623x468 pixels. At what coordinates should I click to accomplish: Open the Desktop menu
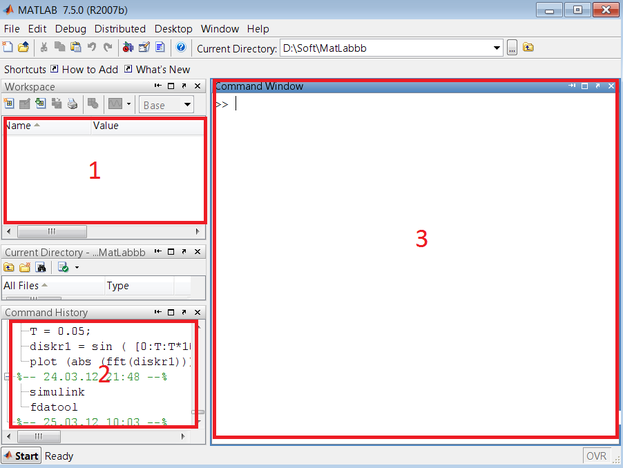173,29
